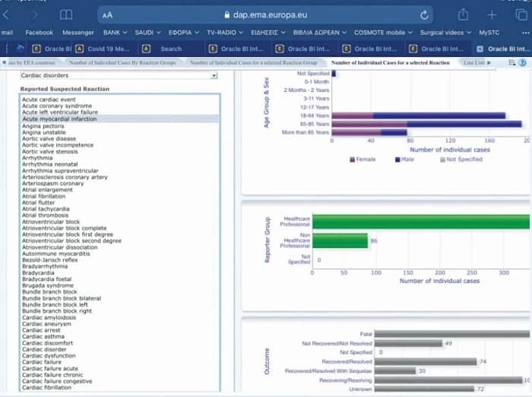Open the Safari bookmarks book icon

tap(66, 14)
